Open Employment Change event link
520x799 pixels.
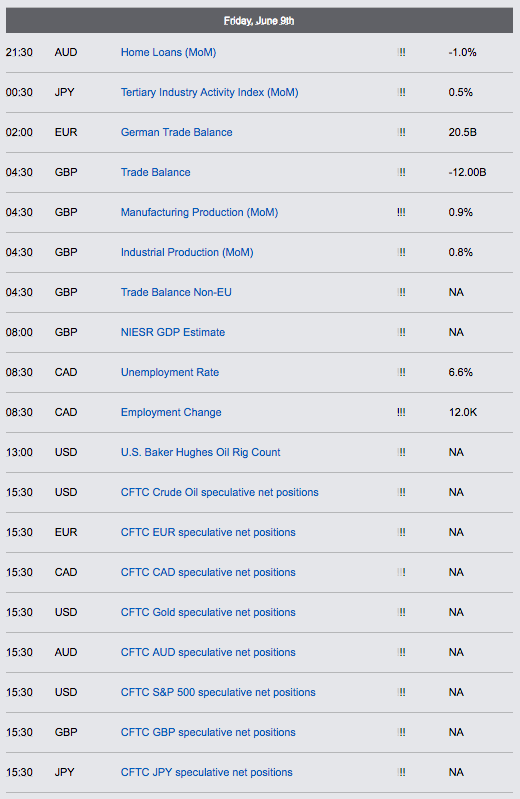tap(171, 412)
